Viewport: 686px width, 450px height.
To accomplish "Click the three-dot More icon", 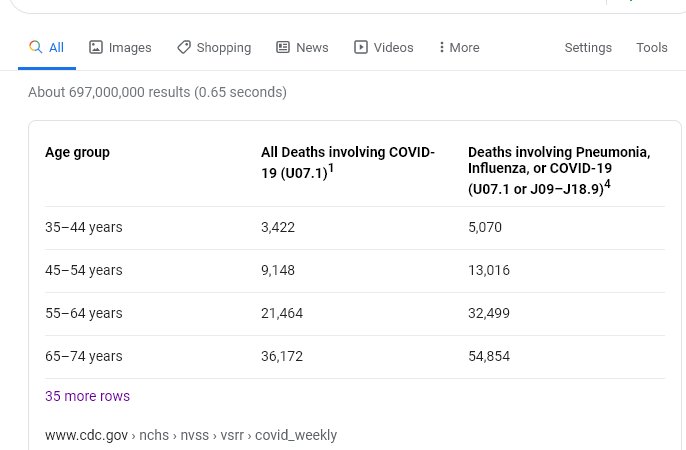I will tap(442, 47).
